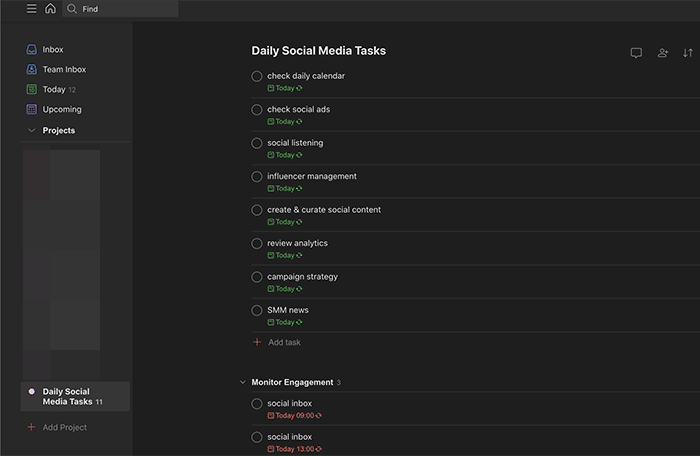Collapse the Monitor Engagement section

click(242, 382)
